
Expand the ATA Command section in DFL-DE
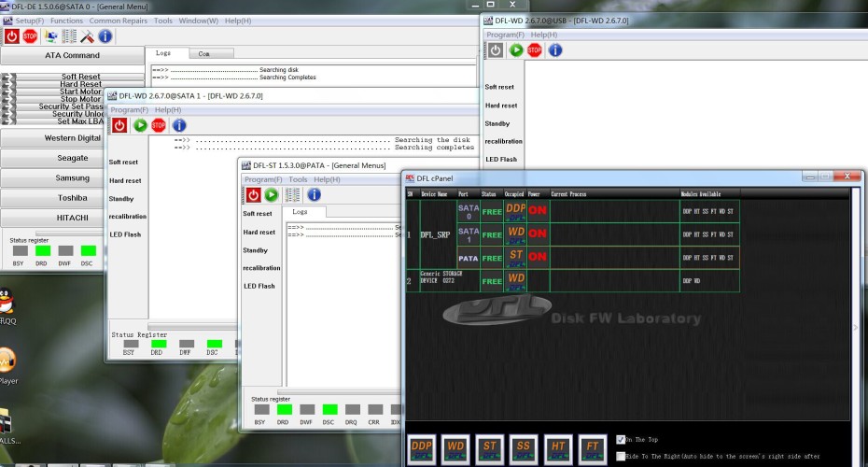72,55
